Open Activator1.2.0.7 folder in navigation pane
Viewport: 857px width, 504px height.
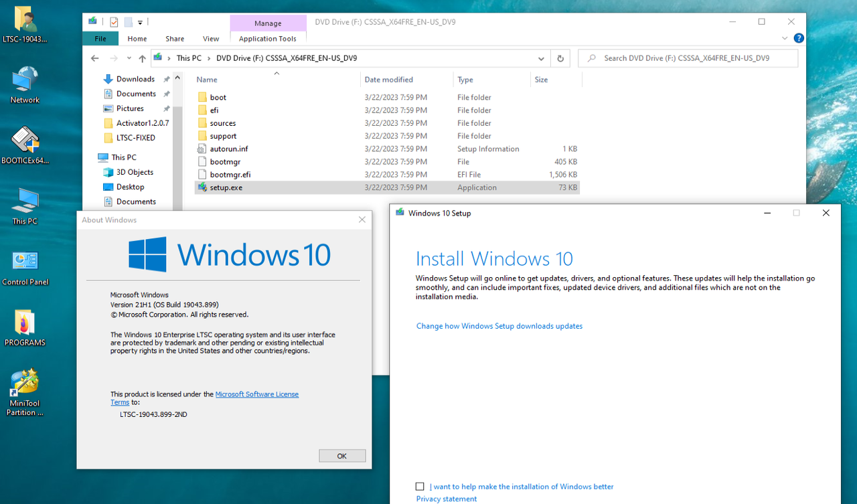coord(143,123)
